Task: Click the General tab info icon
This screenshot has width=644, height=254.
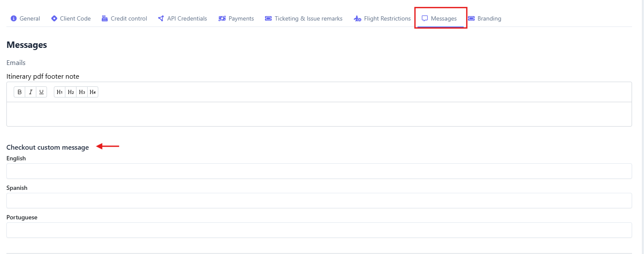Action: tap(14, 18)
